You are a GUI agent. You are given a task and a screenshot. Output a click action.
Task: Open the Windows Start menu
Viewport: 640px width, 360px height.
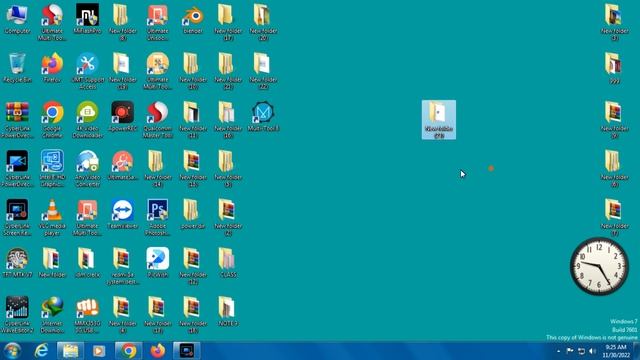[12, 351]
